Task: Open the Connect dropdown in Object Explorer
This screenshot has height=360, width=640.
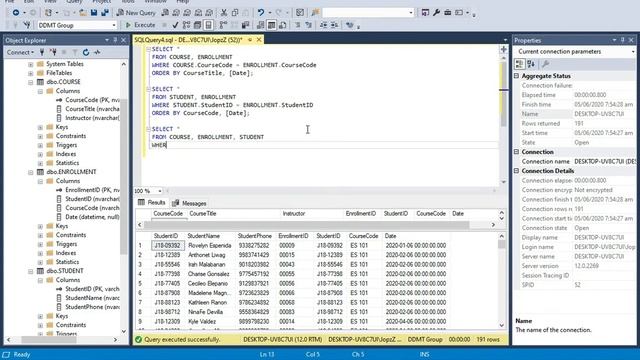Action: (20, 52)
